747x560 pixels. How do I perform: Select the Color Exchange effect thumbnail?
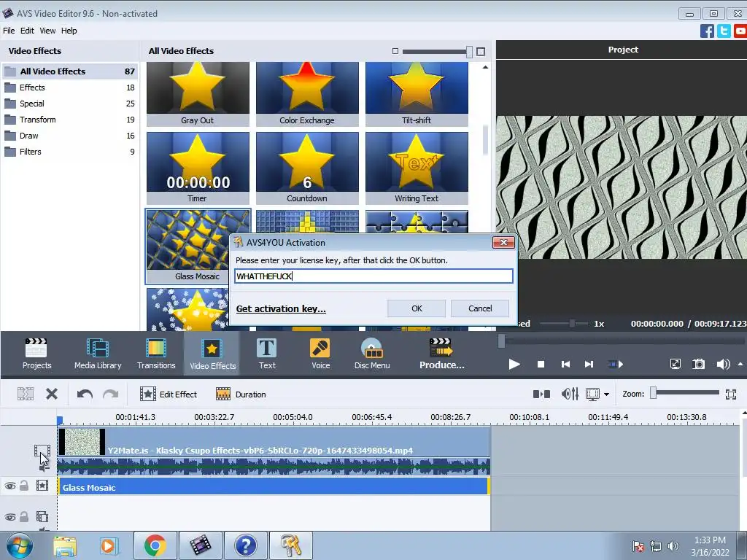point(307,94)
